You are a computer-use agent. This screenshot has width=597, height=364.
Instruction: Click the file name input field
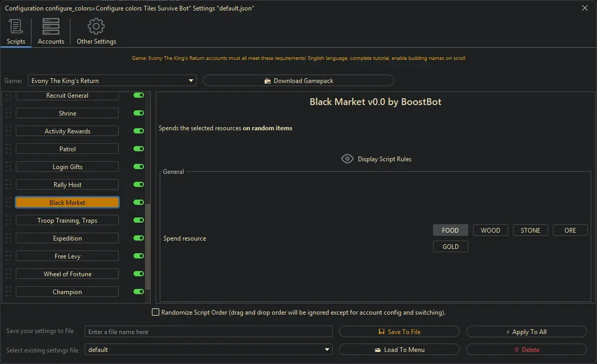(208, 331)
